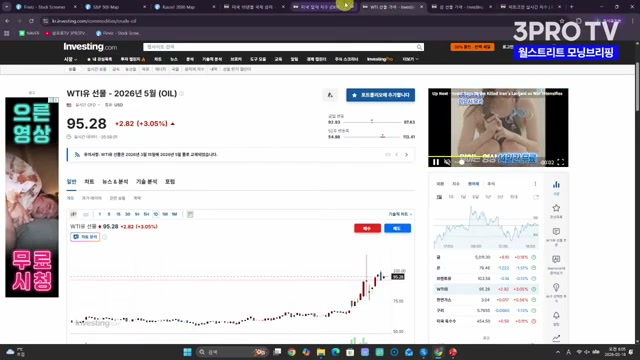Pause the sidebar video player
640x360 pixels.
coord(436,162)
